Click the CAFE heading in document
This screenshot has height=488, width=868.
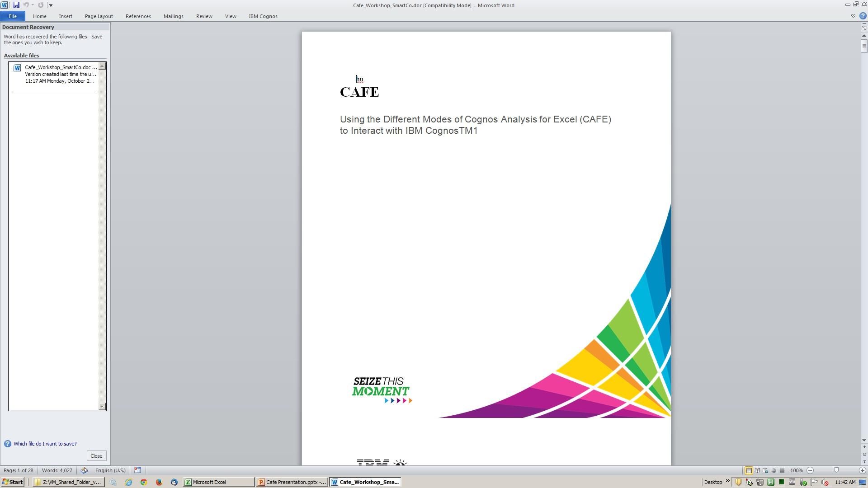click(359, 92)
